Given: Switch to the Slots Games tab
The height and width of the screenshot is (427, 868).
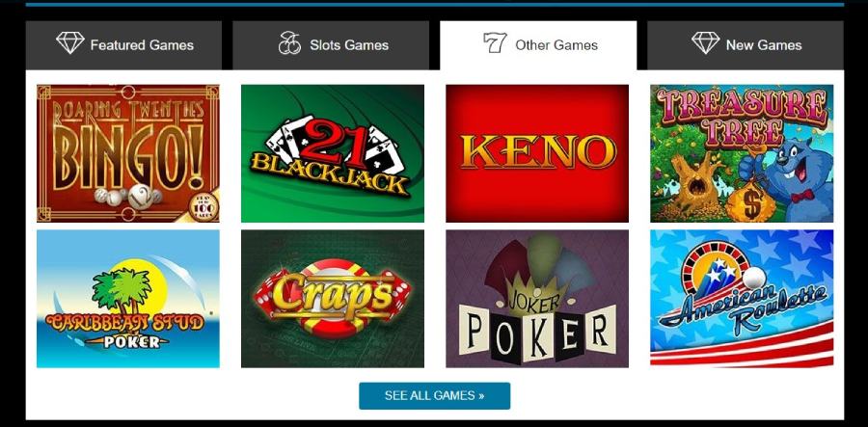Looking at the screenshot, I should pyautogui.click(x=331, y=45).
